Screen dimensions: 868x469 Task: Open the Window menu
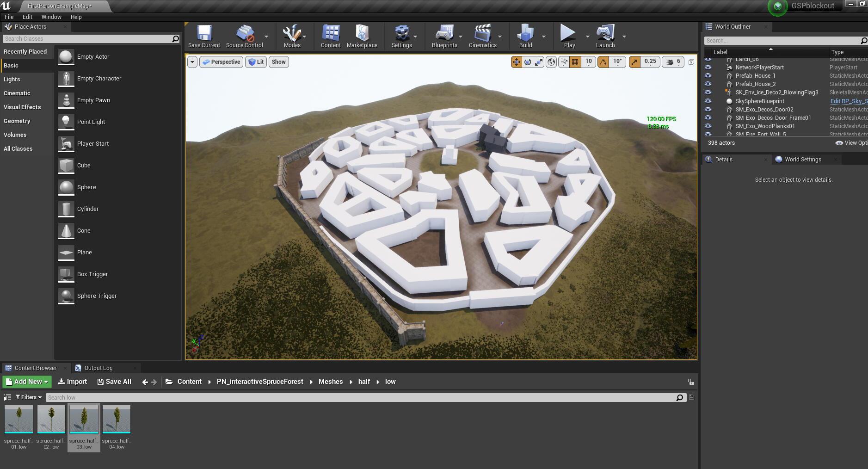[x=51, y=17]
